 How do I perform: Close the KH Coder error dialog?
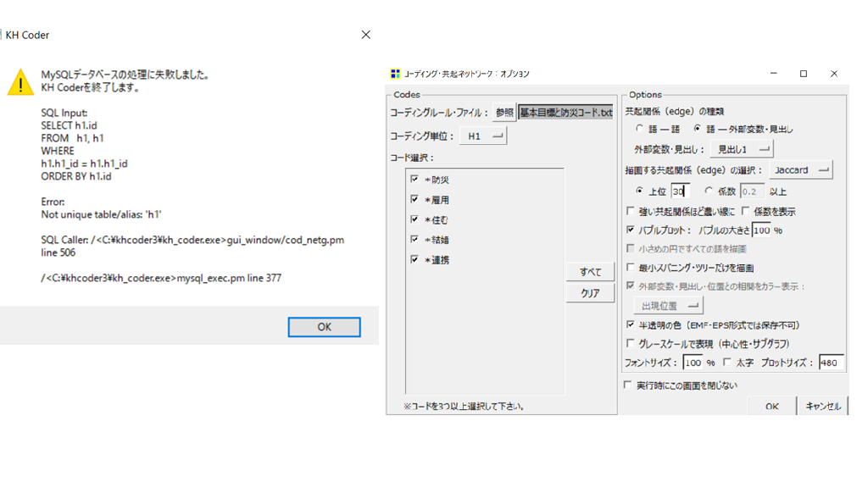click(366, 35)
